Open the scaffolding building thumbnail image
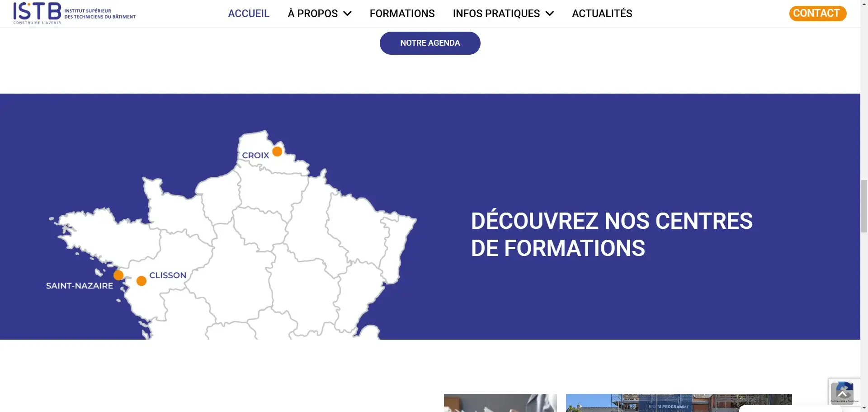This screenshot has height=412, width=868. (678, 403)
